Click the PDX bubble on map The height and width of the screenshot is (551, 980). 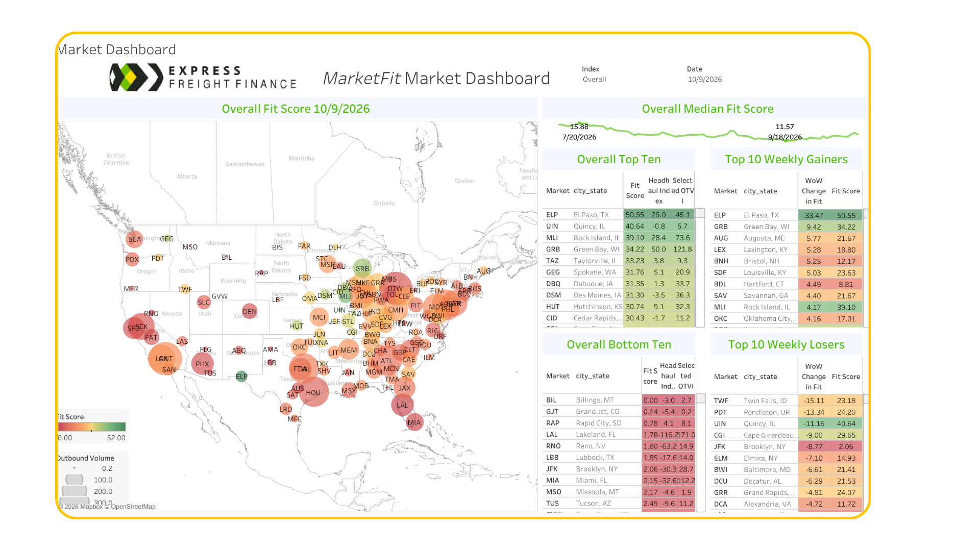132,259
